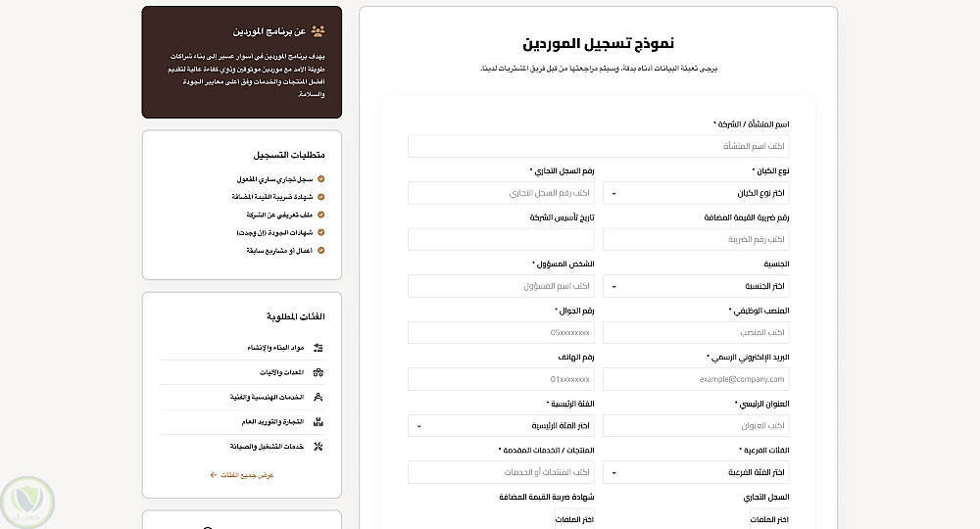Open the sub category dropdown
The image size is (980, 529).
[696, 472]
